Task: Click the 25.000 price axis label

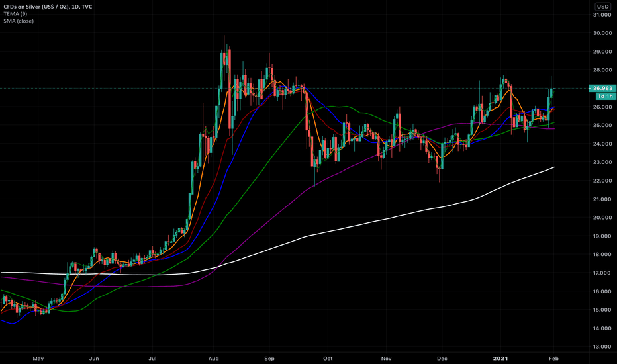Action: (602, 125)
